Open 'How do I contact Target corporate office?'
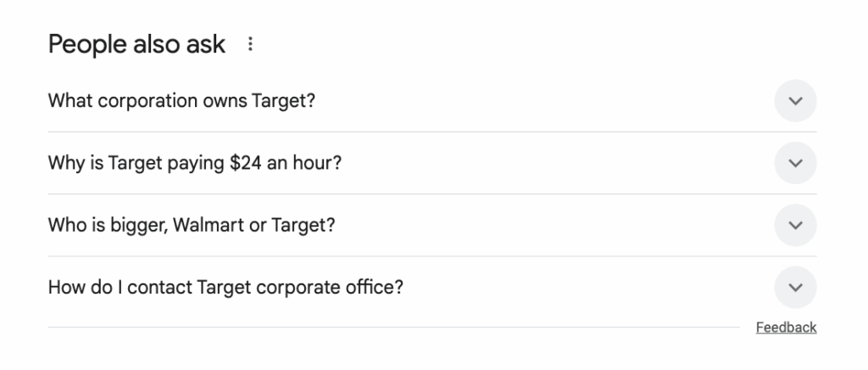Screen dimensions: 868x370 point(225,288)
